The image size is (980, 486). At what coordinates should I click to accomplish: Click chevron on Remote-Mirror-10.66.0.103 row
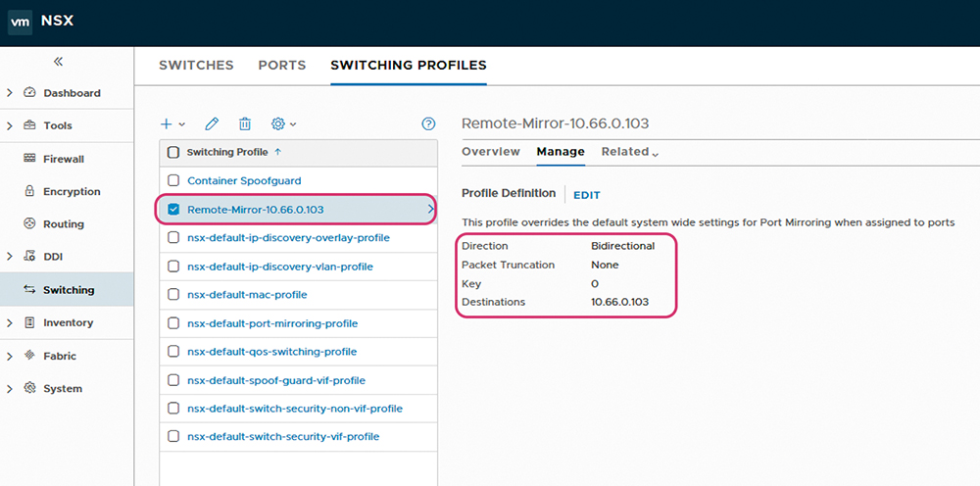click(x=430, y=210)
